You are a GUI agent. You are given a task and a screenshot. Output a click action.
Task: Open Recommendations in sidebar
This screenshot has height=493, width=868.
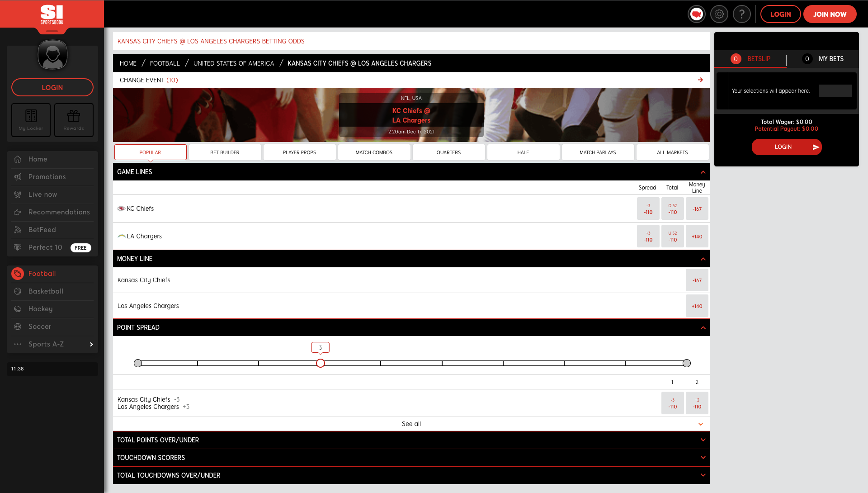point(52,212)
